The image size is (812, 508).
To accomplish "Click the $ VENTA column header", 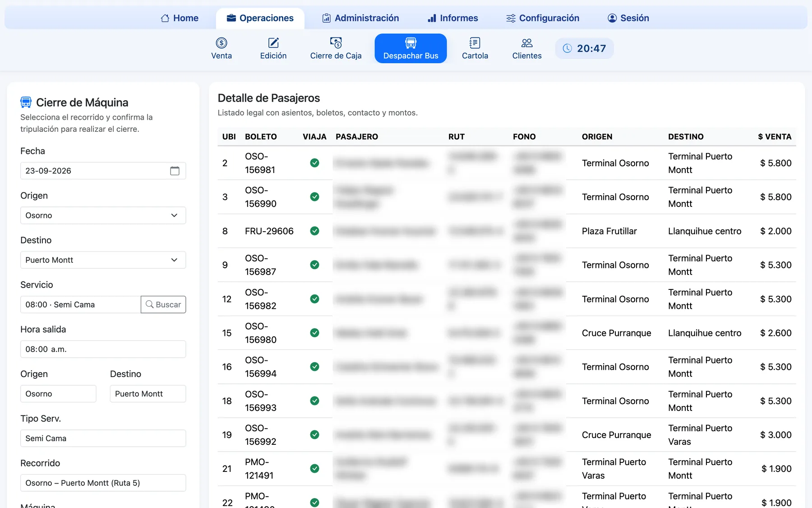I will point(775,137).
